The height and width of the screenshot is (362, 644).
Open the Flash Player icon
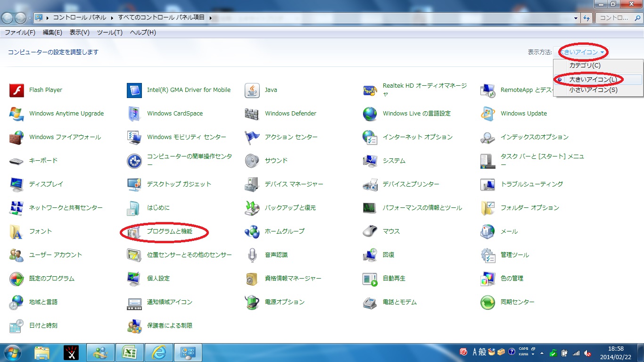click(x=17, y=90)
